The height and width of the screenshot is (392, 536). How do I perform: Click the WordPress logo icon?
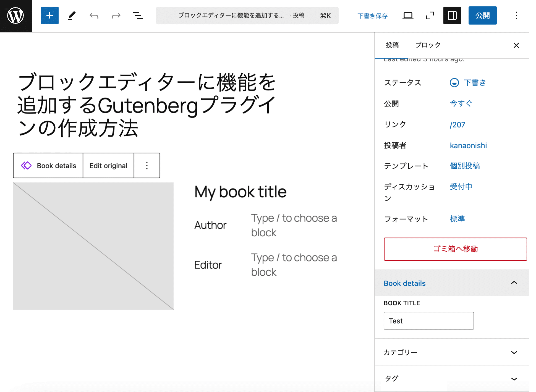[x=16, y=16]
